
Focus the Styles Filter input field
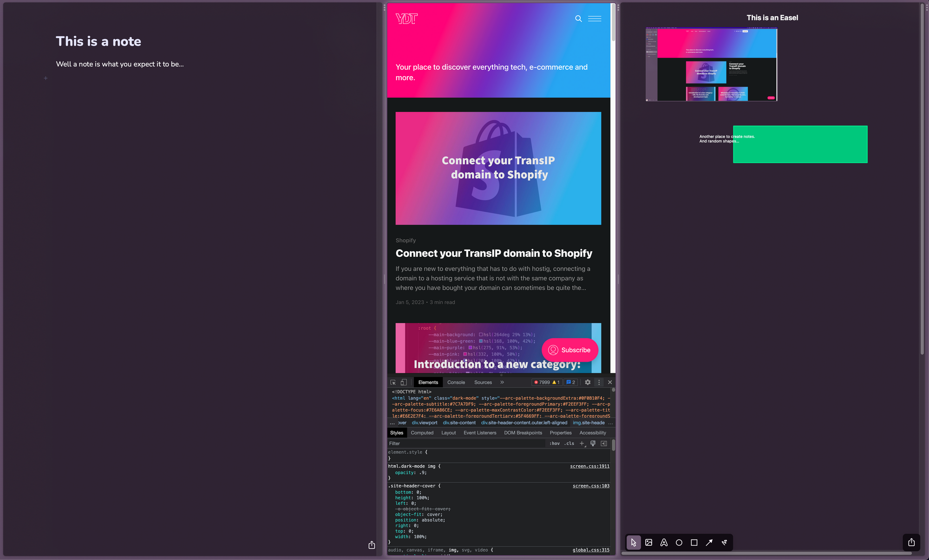coord(466,443)
